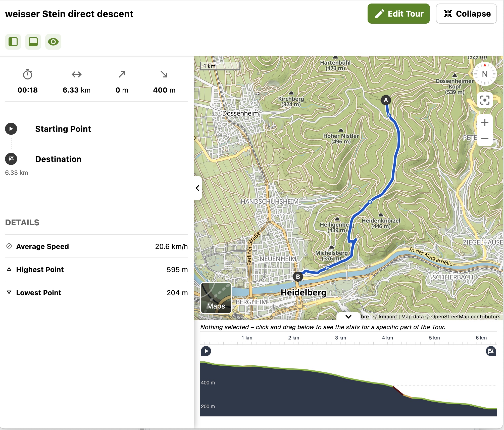This screenshot has height=430, width=504.
Task: Collapse elevation profile with the down chevron
Action: [348, 317]
